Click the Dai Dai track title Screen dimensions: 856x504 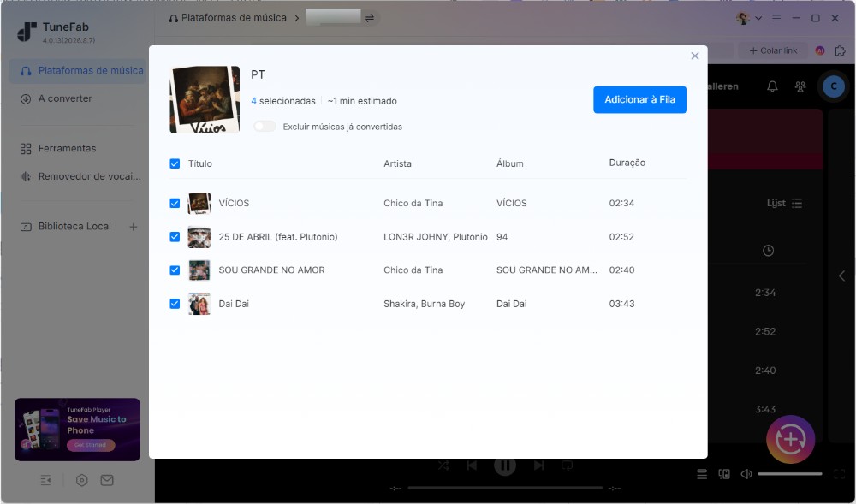[x=234, y=304]
